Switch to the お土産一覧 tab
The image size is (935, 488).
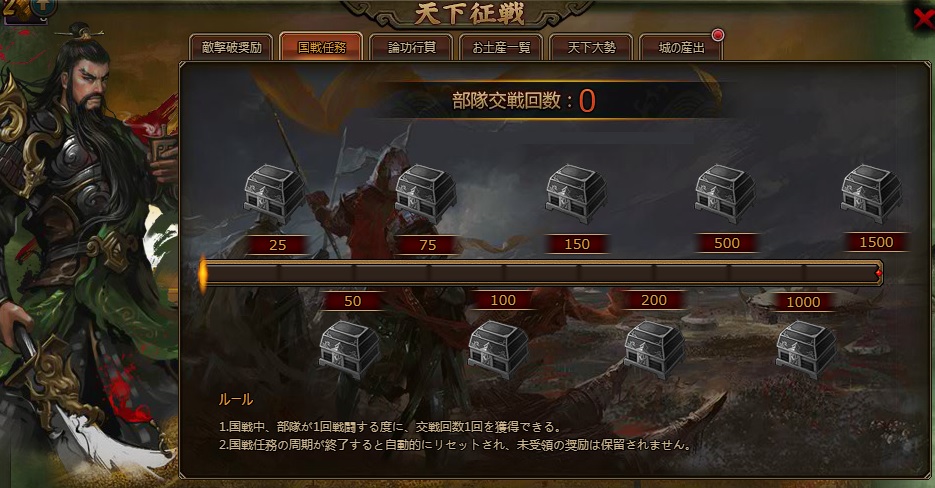pos(501,47)
